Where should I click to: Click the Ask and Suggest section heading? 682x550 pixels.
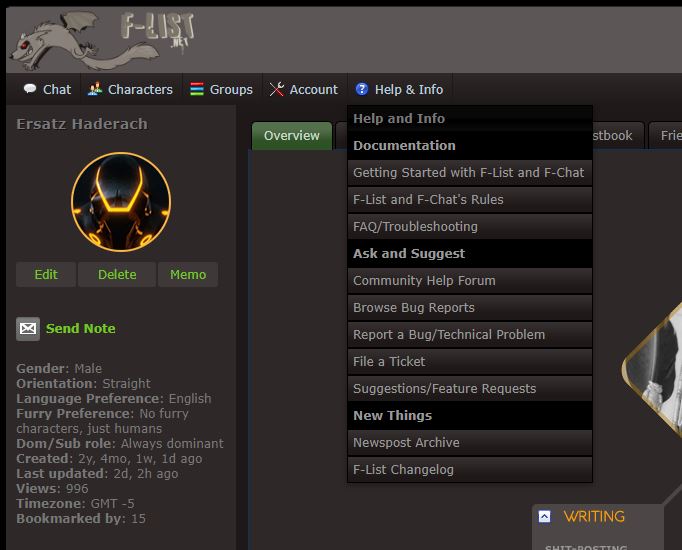coord(470,253)
